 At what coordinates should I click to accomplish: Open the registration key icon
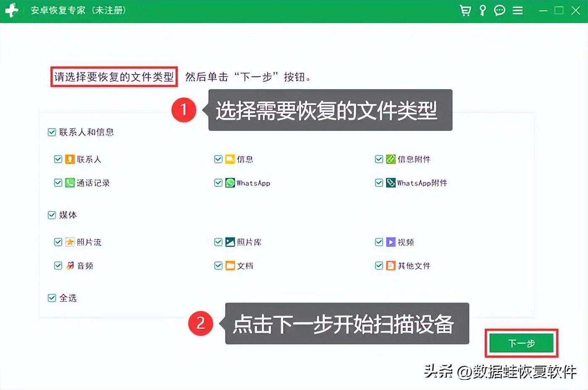(x=483, y=11)
